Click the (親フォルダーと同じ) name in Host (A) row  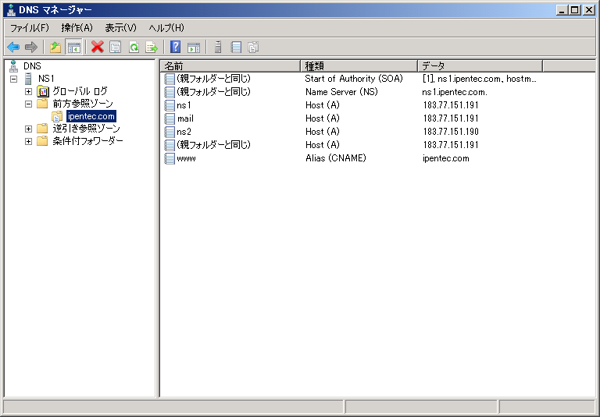214,145
